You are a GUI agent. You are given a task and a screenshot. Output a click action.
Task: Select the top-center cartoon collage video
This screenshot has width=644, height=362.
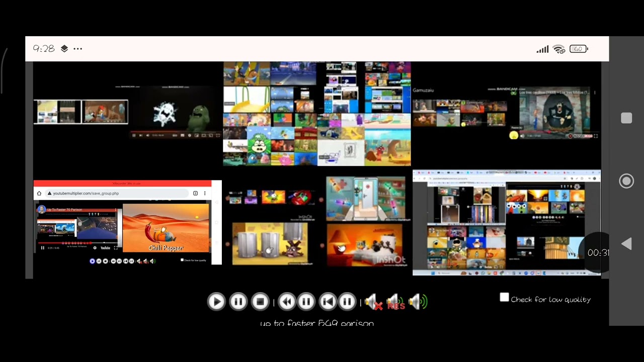coord(317,114)
